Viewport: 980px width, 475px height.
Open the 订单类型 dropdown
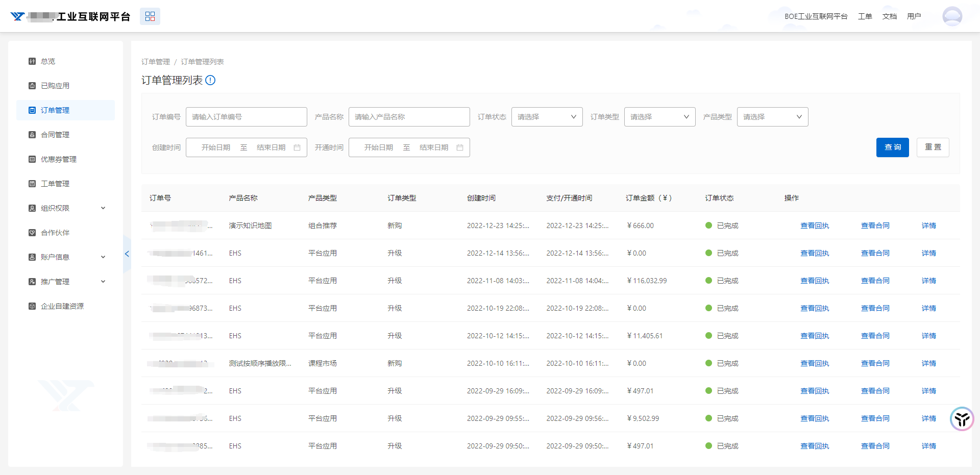pos(660,117)
